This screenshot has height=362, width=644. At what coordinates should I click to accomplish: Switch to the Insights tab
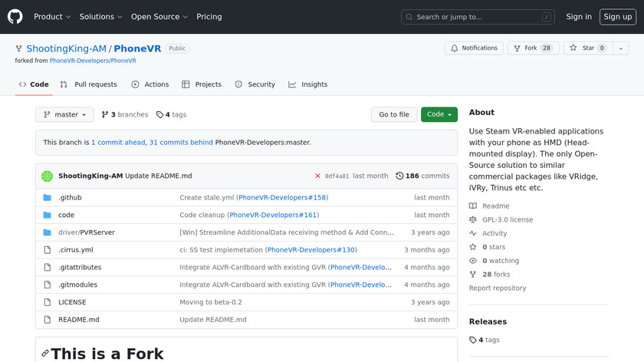(307, 84)
